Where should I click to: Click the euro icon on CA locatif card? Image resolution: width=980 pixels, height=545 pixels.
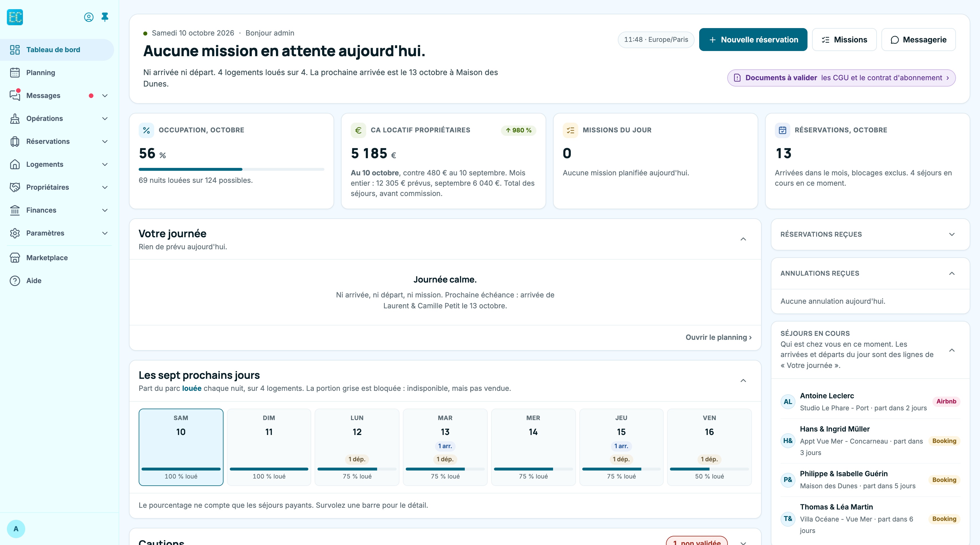[x=358, y=130]
